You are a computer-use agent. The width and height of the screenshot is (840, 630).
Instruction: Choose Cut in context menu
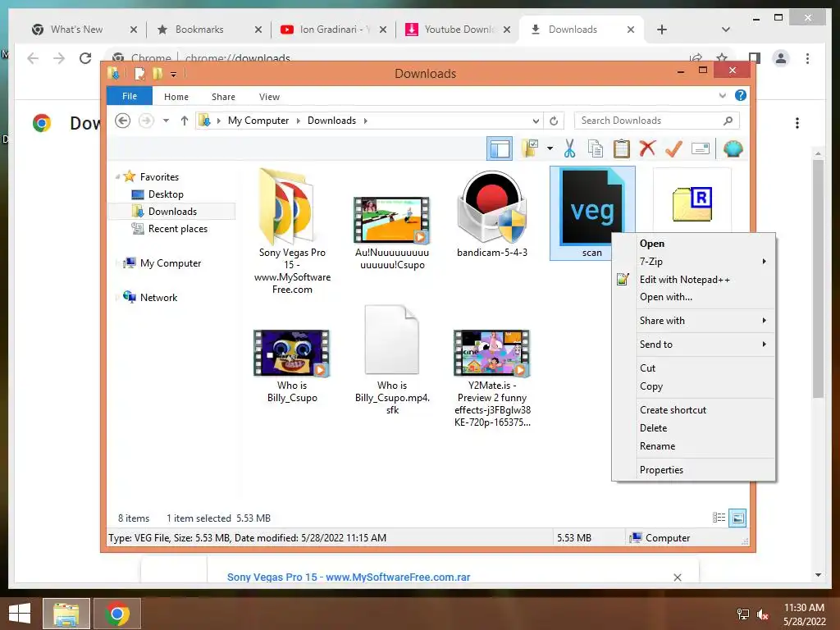[x=693, y=368]
